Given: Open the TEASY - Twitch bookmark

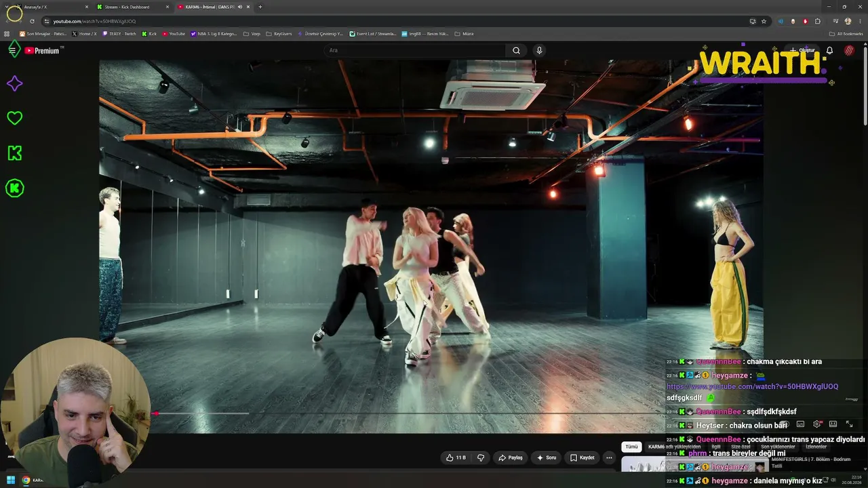Looking at the screenshot, I should (119, 33).
